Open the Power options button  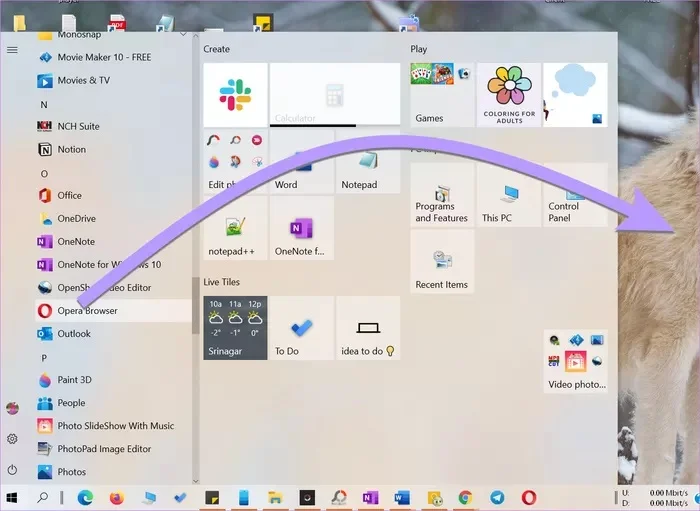pos(12,469)
